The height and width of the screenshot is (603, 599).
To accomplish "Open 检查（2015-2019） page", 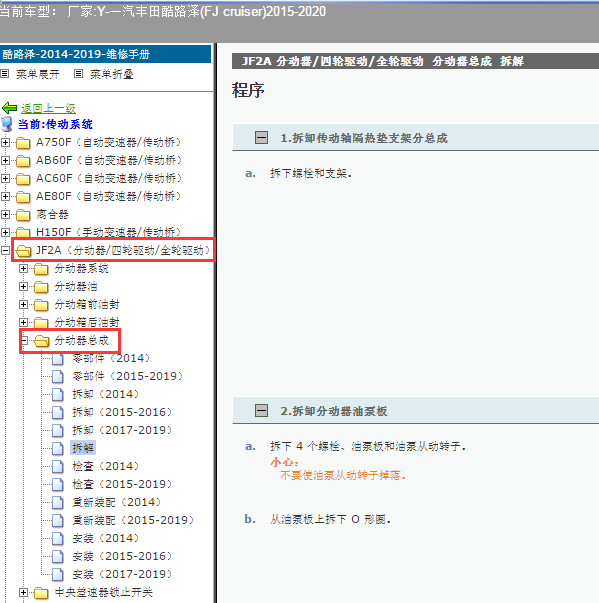I will click(122, 484).
